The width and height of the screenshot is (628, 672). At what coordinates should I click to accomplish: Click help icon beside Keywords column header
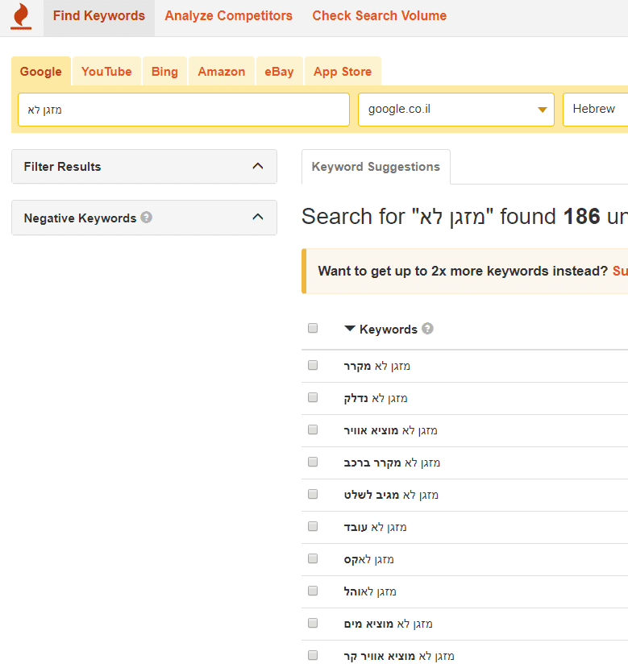pos(427,329)
